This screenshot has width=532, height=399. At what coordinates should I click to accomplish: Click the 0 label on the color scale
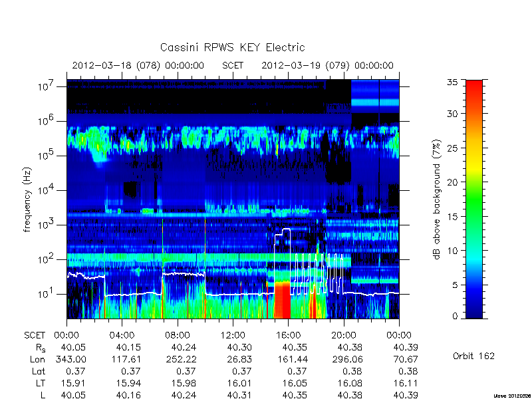click(x=455, y=317)
